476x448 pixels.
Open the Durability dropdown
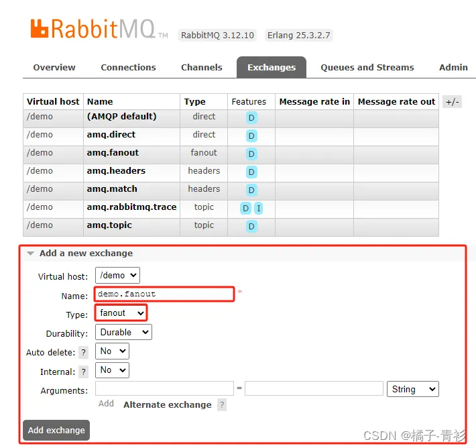pos(123,332)
